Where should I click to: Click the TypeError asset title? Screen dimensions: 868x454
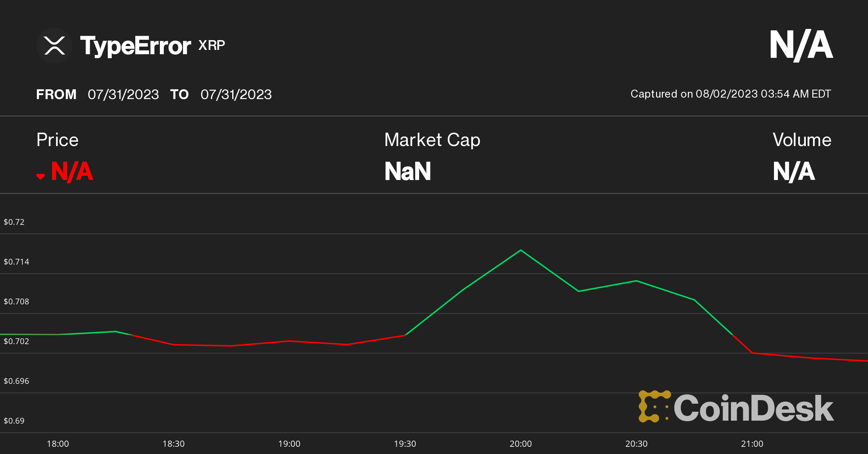point(135,46)
